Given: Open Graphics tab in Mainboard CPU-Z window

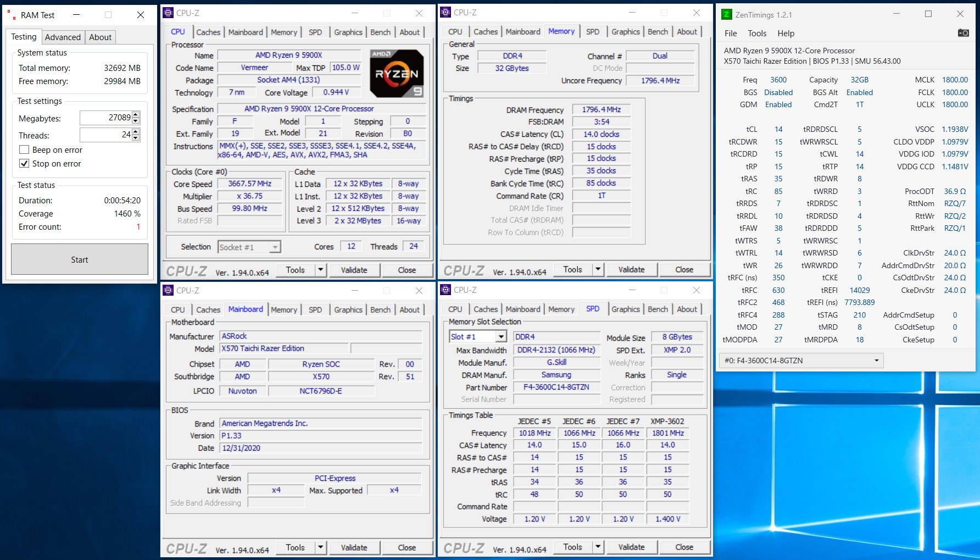Looking at the screenshot, I should coord(348,309).
